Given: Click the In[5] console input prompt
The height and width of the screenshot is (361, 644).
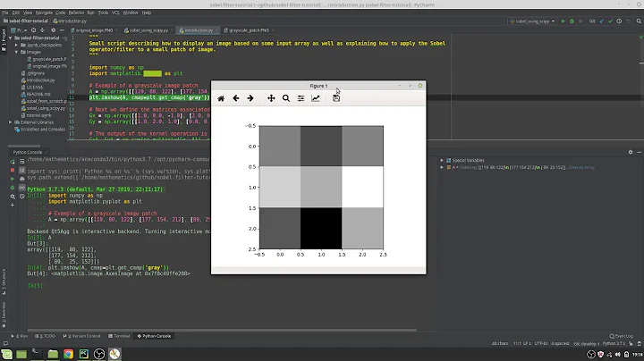Looking at the screenshot, I should [x=36, y=286].
